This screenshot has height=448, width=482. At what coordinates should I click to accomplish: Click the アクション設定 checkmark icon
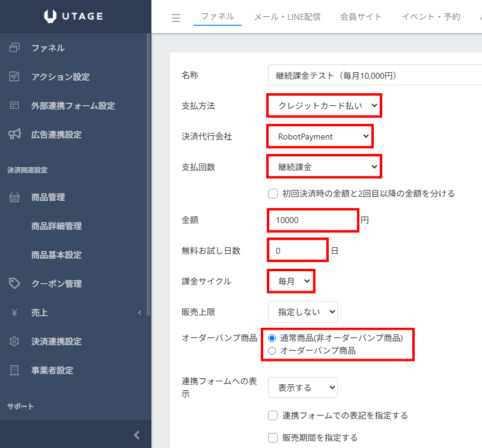click(x=14, y=76)
